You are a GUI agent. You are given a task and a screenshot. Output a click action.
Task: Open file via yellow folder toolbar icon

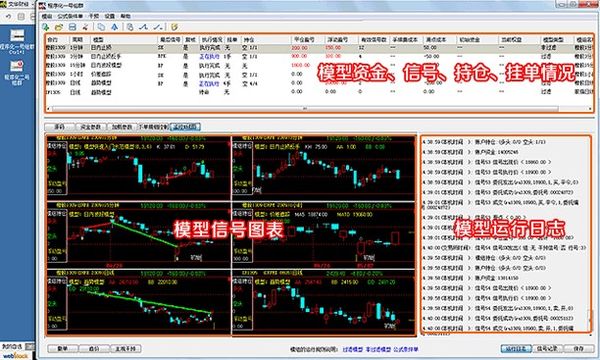pyautogui.click(x=59, y=27)
